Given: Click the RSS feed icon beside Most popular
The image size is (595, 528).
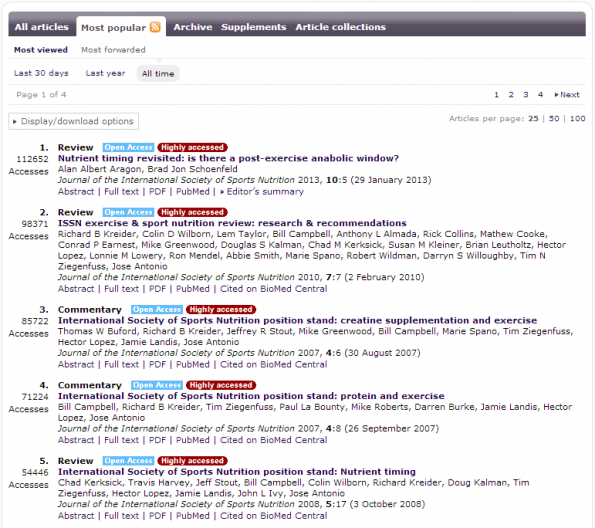Looking at the screenshot, I should 155,27.
